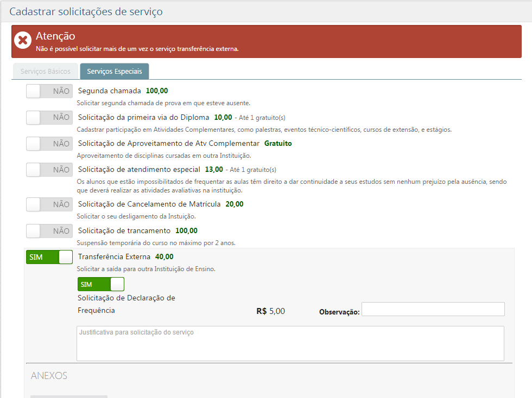Image resolution: width=532 pixels, height=398 pixels.
Task: Toggle Solicitação de atendimento especial on
Action: pos(49,170)
